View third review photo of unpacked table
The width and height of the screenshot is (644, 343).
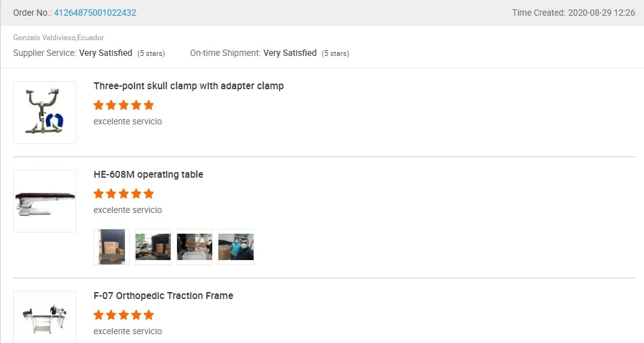195,247
